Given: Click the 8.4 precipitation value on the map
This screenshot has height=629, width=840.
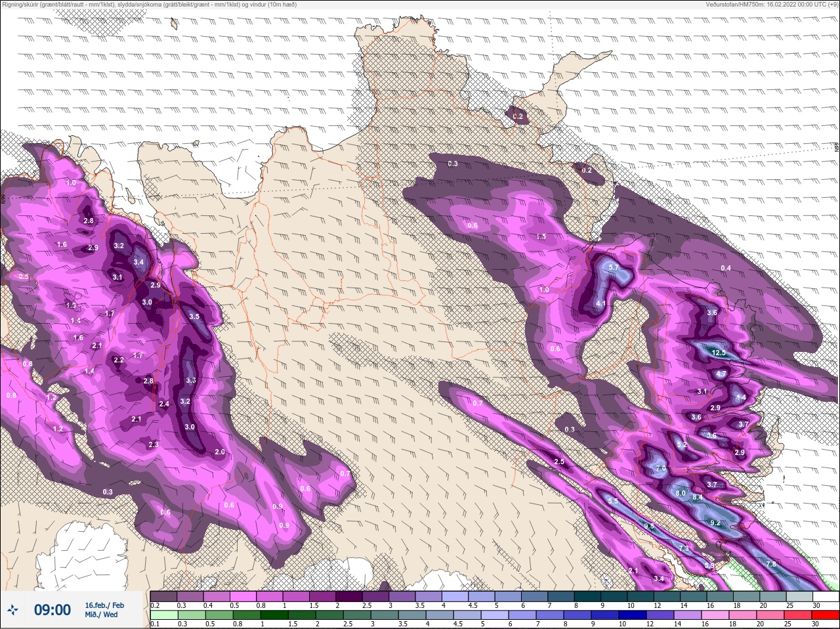Looking at the screenshot, I should [x=698, y=498].
